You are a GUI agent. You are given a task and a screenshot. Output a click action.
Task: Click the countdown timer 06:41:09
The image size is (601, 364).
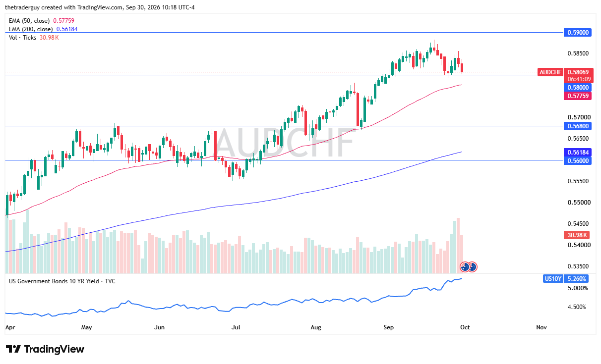click(x=579, y=79)
